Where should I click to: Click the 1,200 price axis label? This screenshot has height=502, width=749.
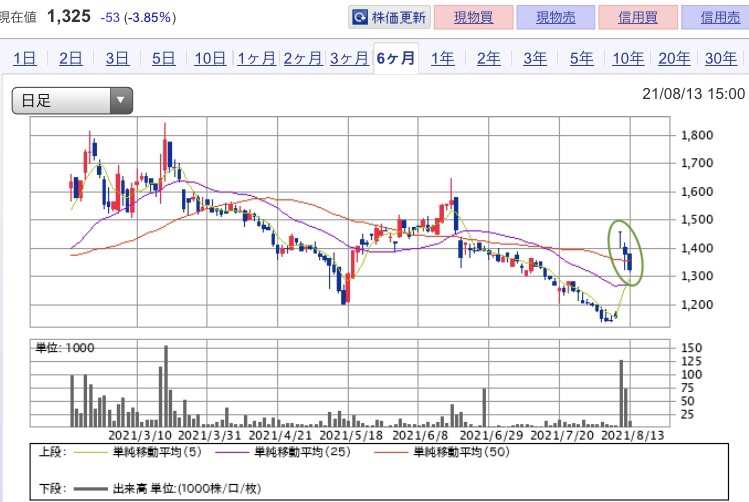(x=696, y=304)
